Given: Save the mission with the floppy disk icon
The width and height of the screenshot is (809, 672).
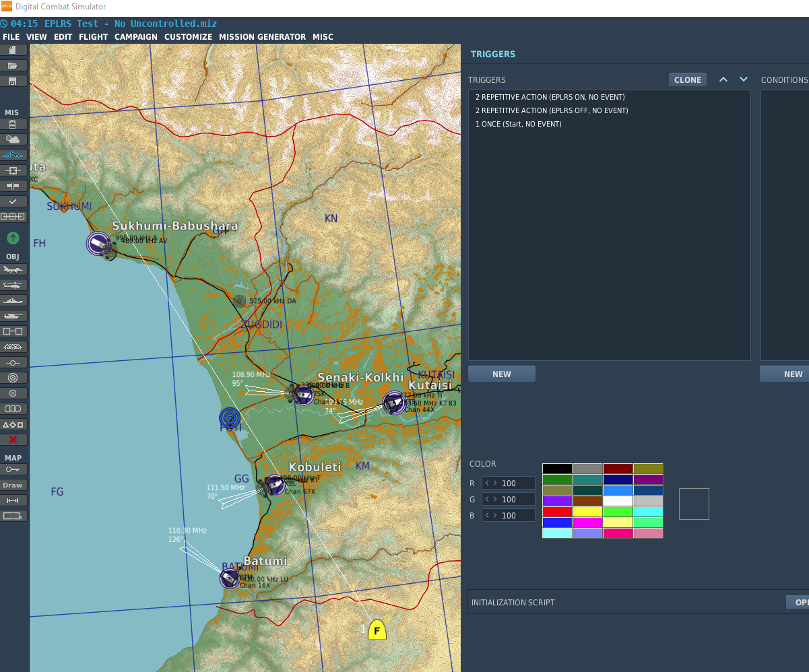Looking at the screenshot, I should point(13,81).
